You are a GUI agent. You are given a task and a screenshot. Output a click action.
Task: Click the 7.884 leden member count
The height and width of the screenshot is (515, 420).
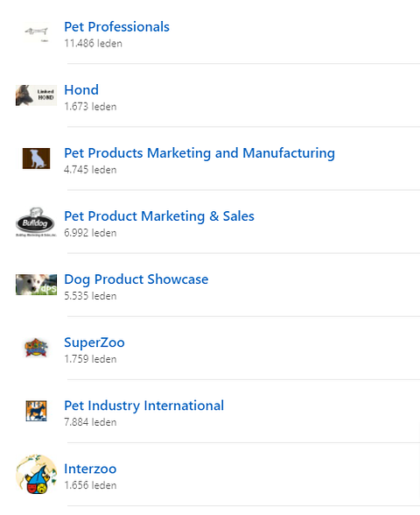(x=90, y=422)
